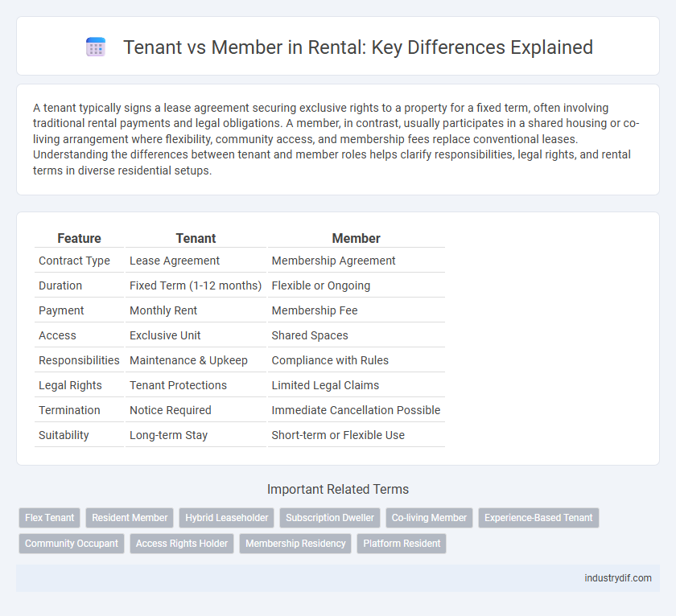Select the Payment row label

(x=61, y=310)
